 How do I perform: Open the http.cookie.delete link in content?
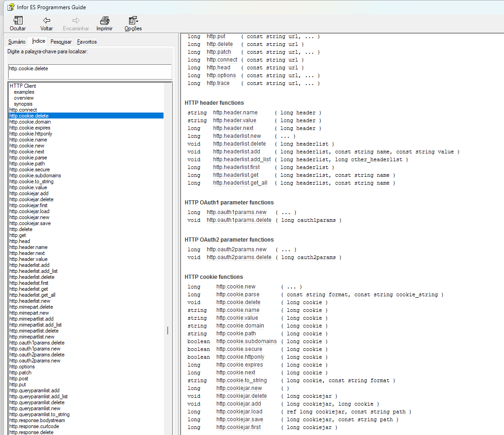(238, 302)
